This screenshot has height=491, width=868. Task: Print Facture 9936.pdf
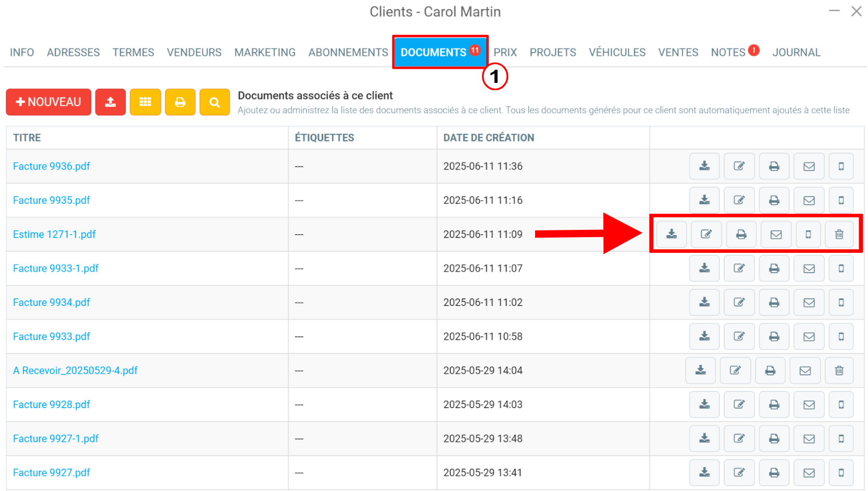pos(774,166)
